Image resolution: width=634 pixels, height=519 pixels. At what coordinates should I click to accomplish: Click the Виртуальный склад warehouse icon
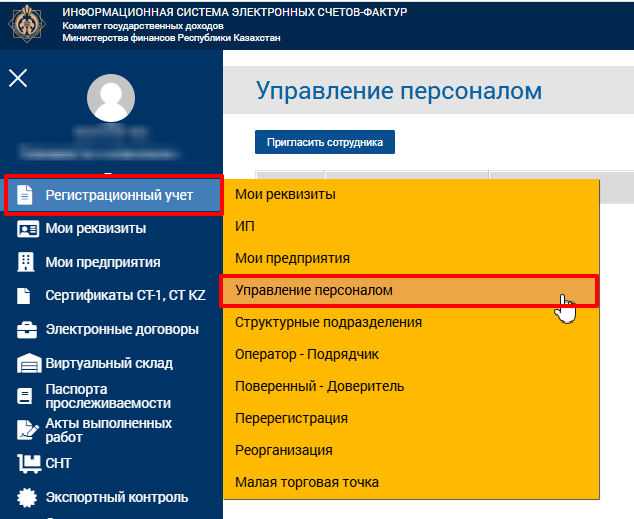(29, 363)
